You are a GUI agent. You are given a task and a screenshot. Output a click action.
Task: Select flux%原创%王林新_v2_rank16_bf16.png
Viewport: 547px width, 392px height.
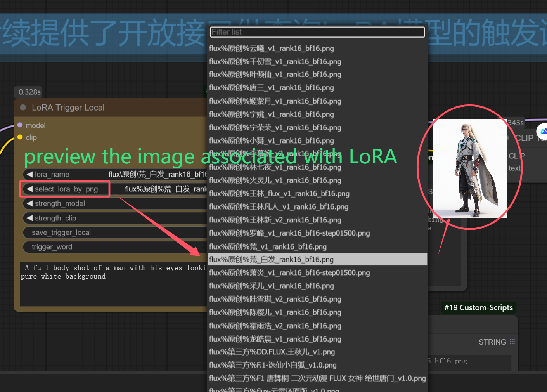tap(317, 220)
